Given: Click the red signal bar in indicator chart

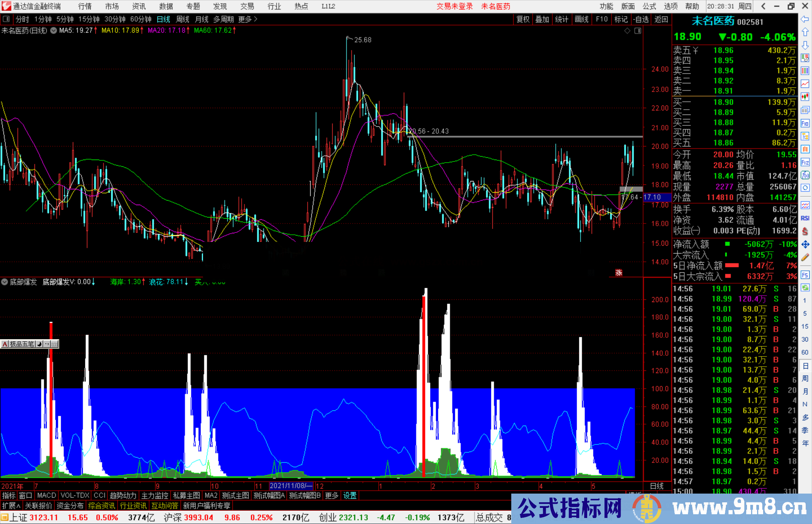Looking at the screenshot, I should (424, 387).
